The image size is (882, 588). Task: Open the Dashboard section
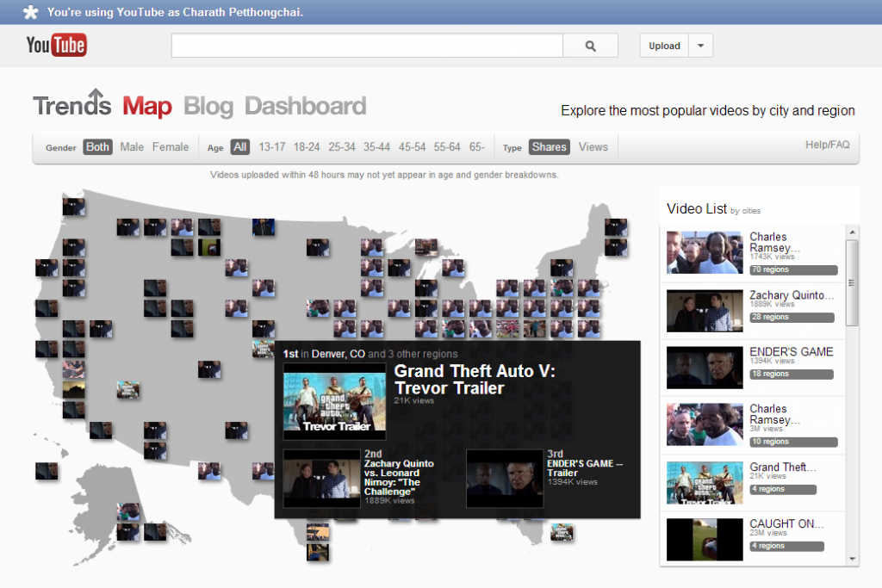305,105
